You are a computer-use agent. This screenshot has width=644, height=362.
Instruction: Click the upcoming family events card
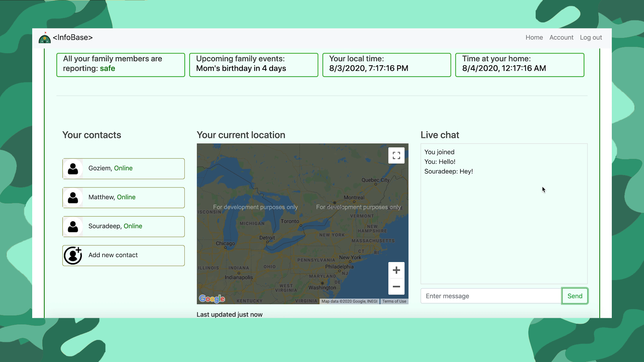click(x=253, y=65)
